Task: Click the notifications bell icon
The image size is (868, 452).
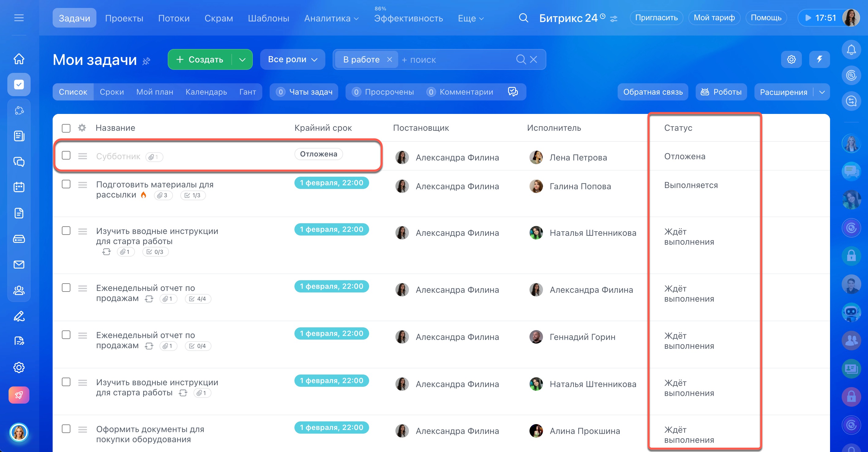Action: pyautogui.click(x=851, y=50)
